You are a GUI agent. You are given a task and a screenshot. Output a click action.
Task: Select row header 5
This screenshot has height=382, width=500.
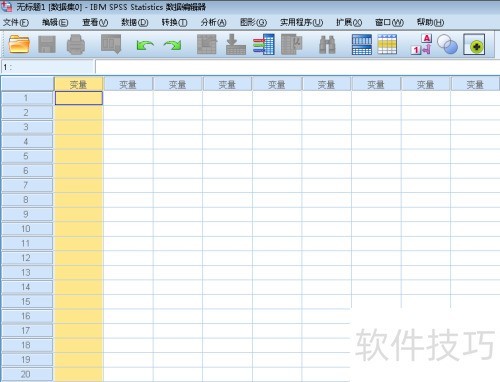(27, 156)
